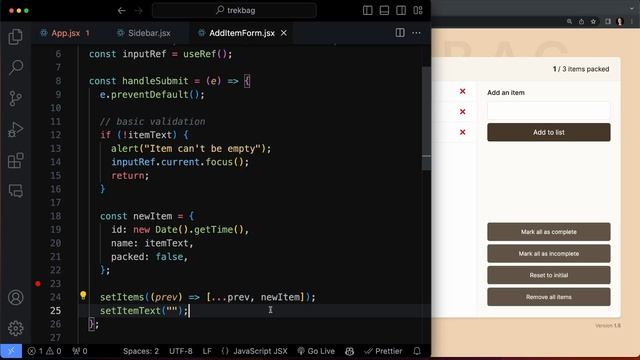This screenshot has width=640, height=360.
Task: Close the AddItemForm.jsx tab
Action: pos(284,33)
